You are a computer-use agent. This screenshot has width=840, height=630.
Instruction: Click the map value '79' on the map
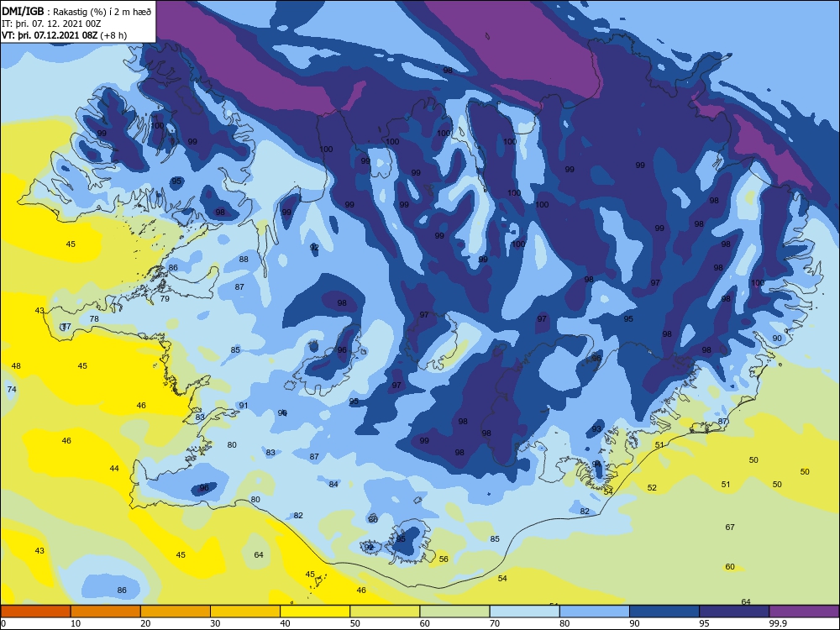tap(165, 298)
